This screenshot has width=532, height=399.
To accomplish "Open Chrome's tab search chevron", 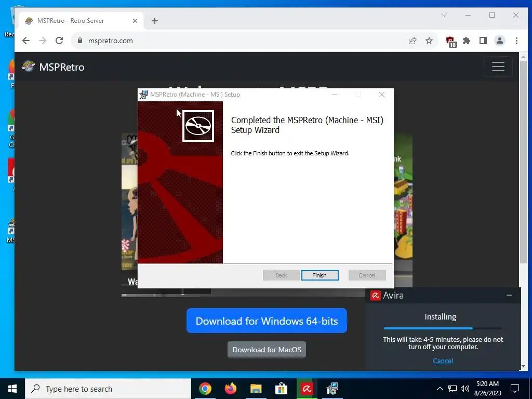I will click(444, 15).
